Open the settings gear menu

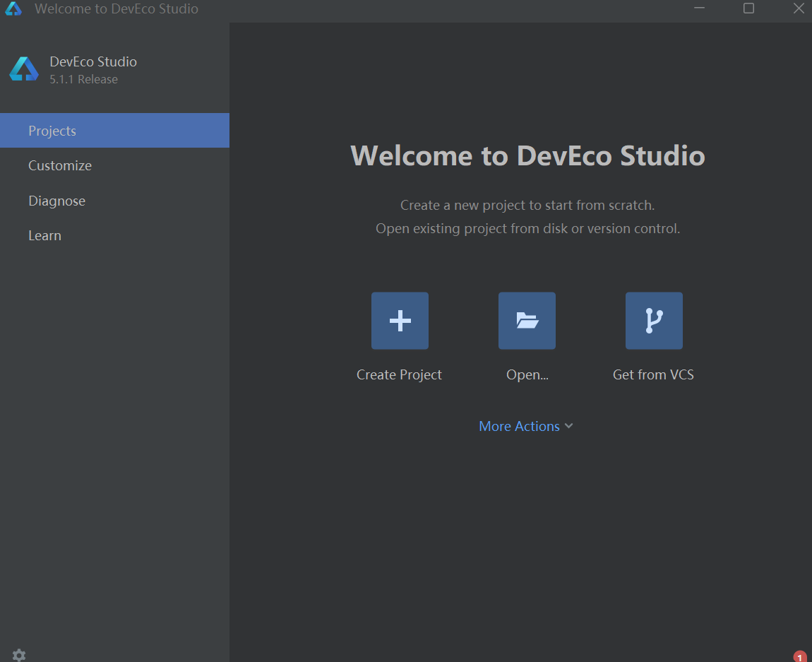(19, 655)
